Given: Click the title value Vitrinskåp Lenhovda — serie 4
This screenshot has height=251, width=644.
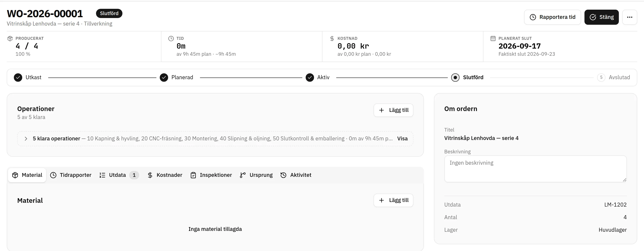Looking at the screenshot, I should 481,138.
